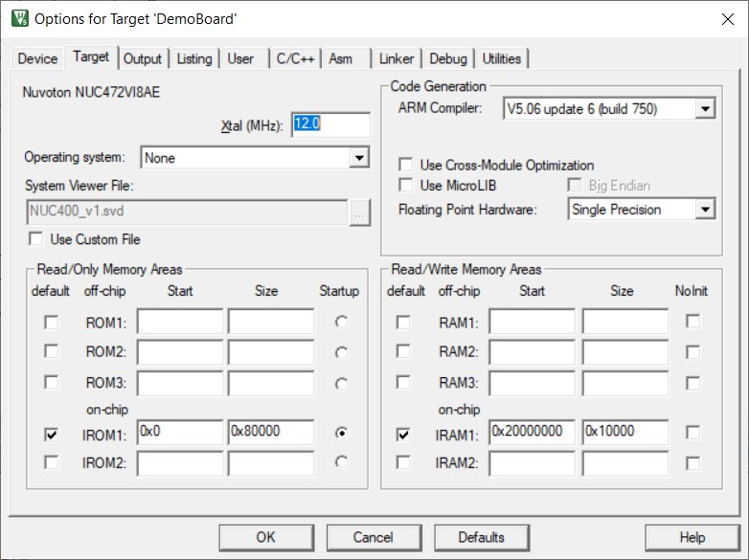Open the Operating system dropdown
Image resolution: width=749 pixels, height=560 pixels.
pyautogui.click(x=359, y=158)
